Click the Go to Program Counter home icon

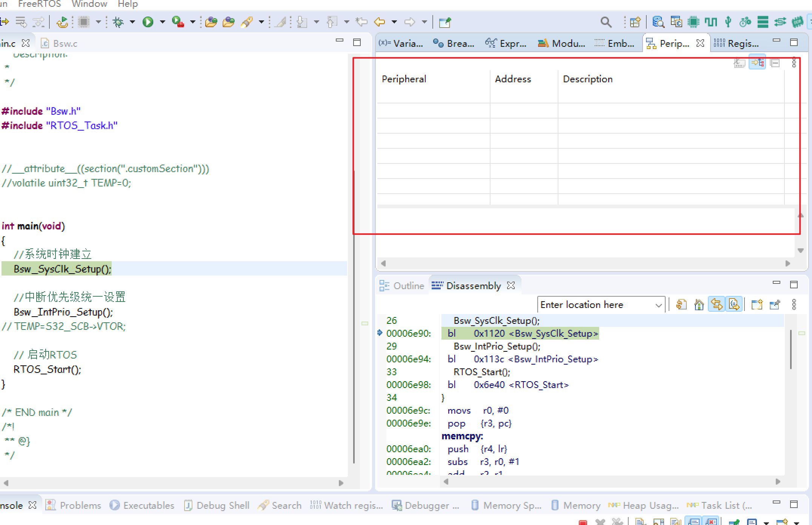click(x=699, y=305)
